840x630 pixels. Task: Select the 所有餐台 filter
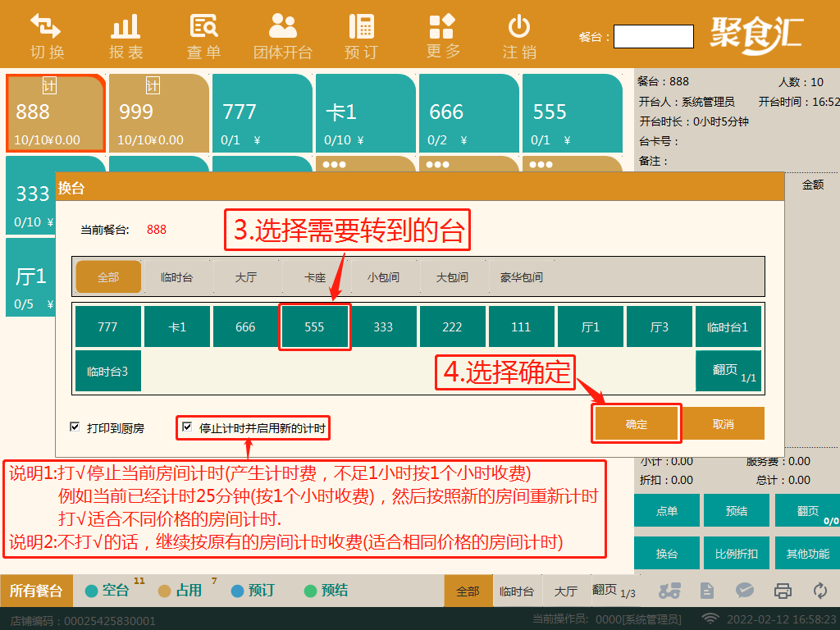pyautogui.click(x=36, y=591)
